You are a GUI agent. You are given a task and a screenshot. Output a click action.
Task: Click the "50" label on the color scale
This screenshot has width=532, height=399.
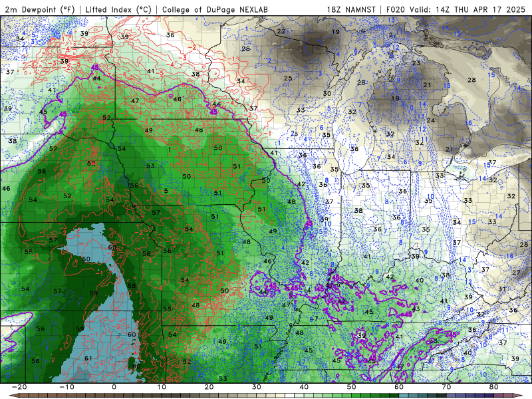352,387
